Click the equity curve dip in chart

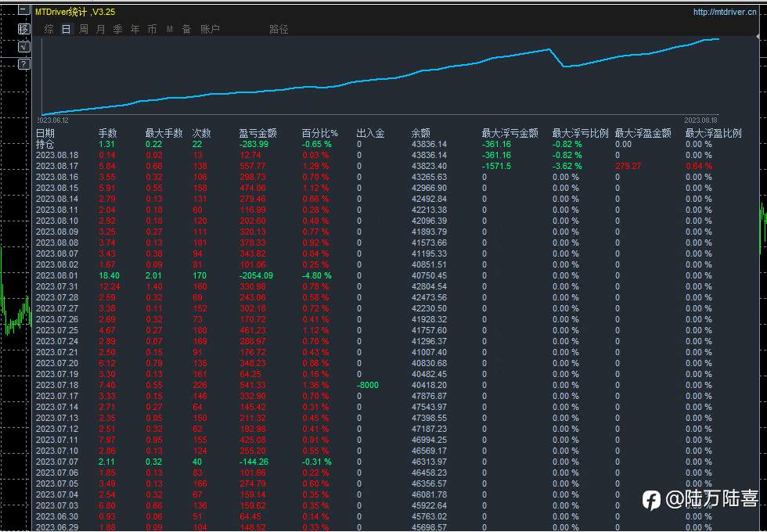click(564, 66)
